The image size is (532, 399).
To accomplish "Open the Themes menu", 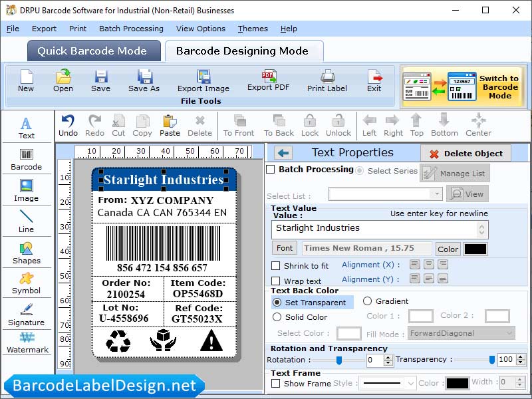I will (x=253, y=29).
